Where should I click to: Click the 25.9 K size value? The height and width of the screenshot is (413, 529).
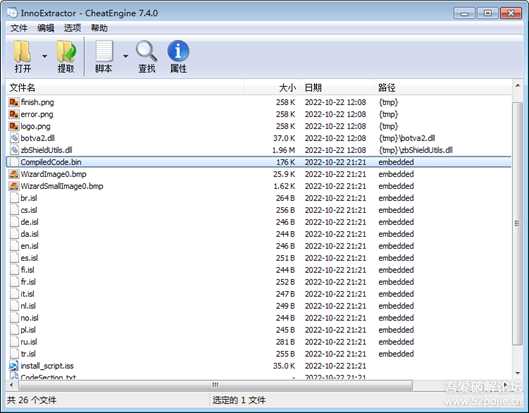284,174
